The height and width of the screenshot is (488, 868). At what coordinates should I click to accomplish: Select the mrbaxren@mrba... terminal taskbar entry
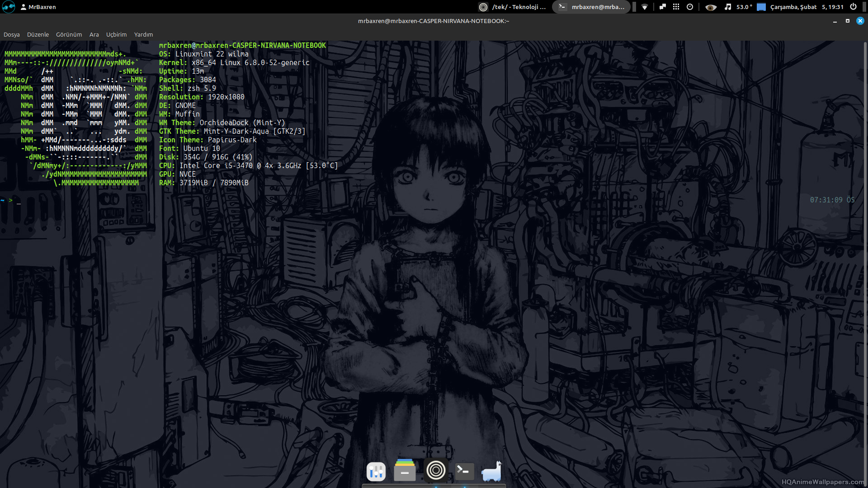[591, 7]
